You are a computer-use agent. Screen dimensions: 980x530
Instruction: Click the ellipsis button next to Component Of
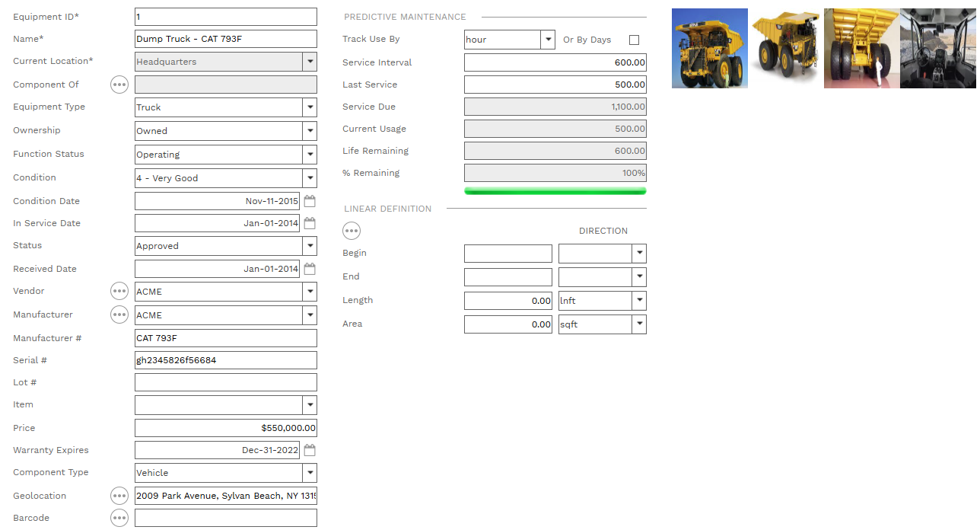pyautogui.click(x=119, y=85)
